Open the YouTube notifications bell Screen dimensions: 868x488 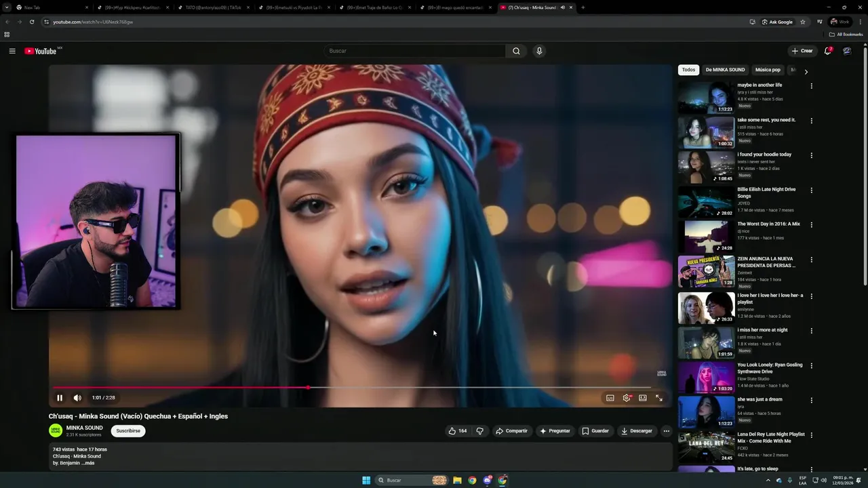tap(827, 51)
